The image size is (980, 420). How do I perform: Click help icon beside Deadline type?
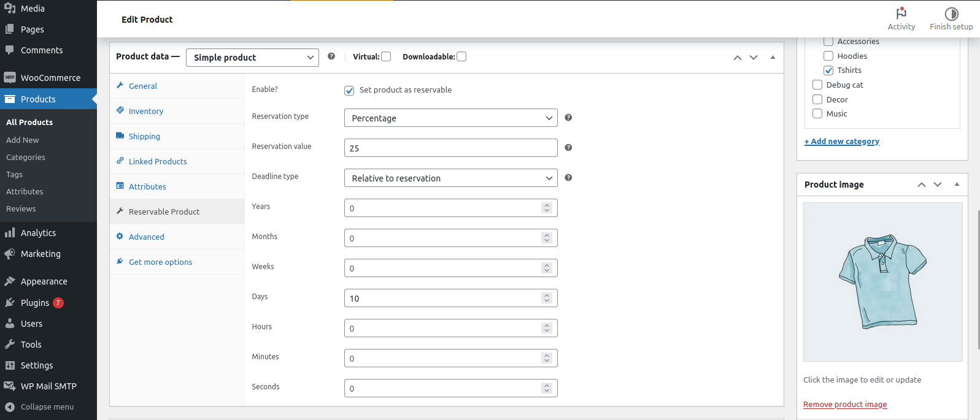[568, 177]
